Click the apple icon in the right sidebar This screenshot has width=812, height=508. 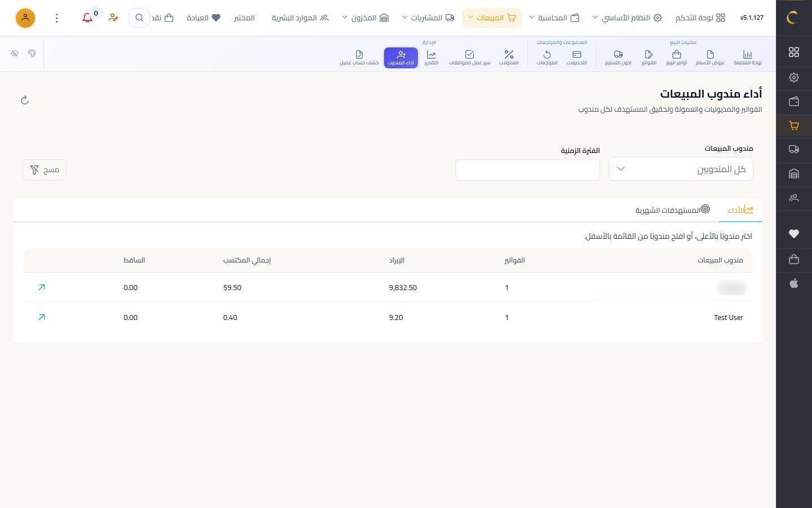point(794,283)
